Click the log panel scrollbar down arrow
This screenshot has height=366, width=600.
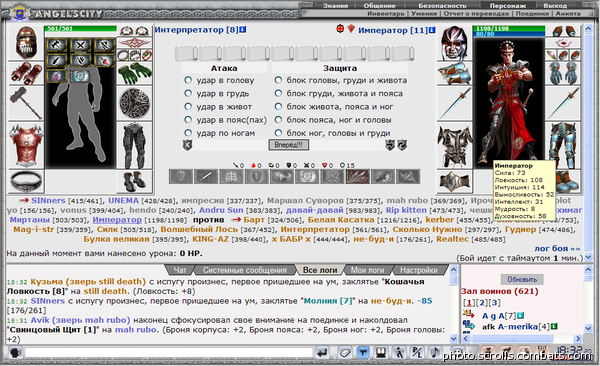pos(453,339)
